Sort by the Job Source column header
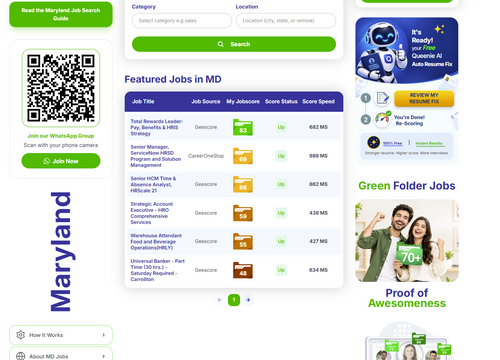The image size is (500, 360). click(206, 101)
